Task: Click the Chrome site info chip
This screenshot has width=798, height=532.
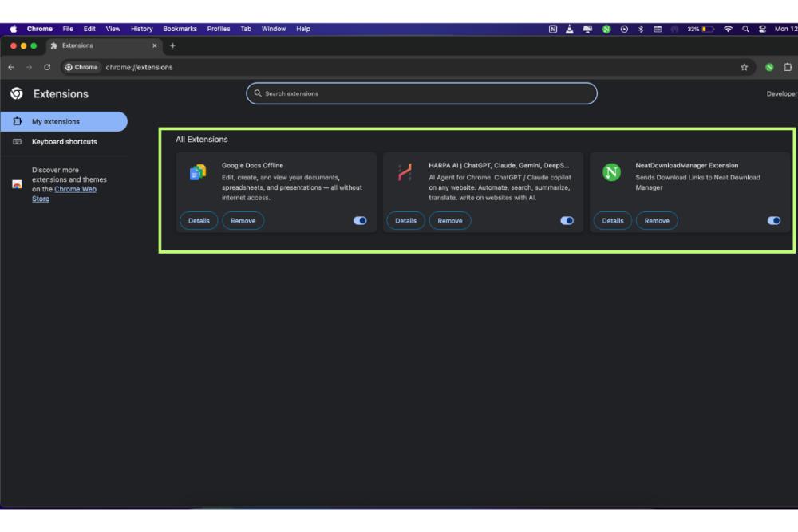Action: [x=81, y=67]
